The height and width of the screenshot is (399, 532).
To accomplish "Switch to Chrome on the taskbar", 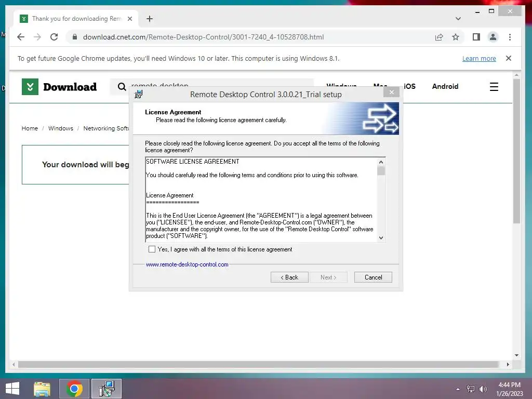I will pyautogui.click(x=74, y=389).
